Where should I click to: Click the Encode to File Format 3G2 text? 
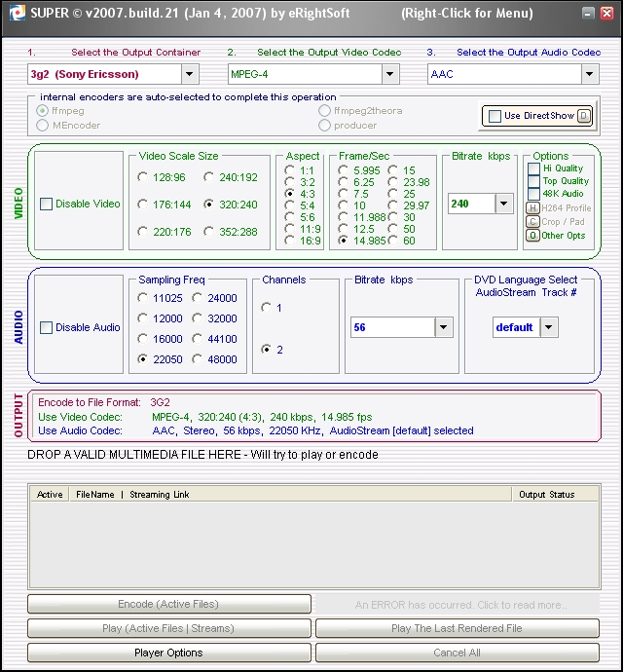[104, 402]
